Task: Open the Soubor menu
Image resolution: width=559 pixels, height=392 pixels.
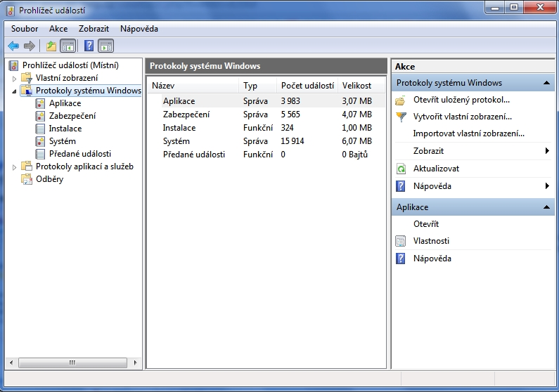Action: tap(25, 29)
